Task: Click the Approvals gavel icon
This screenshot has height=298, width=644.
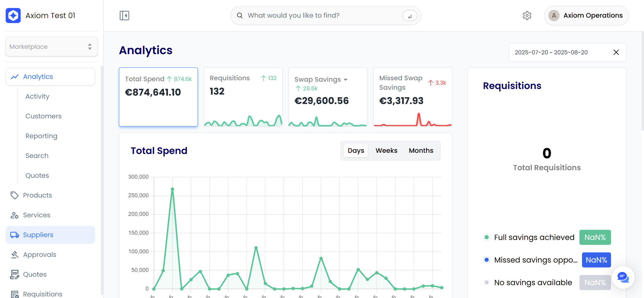Action: (14, 255)
